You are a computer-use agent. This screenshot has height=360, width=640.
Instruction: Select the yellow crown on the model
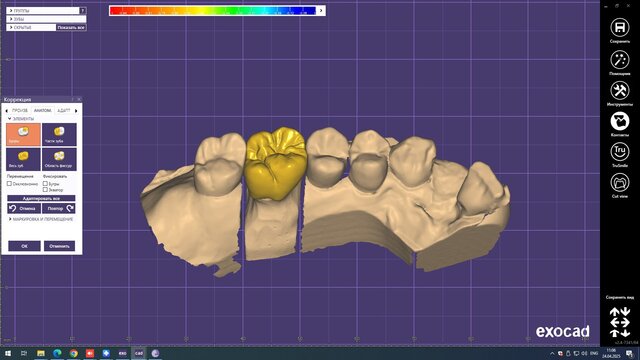click(x=276, y=163)
